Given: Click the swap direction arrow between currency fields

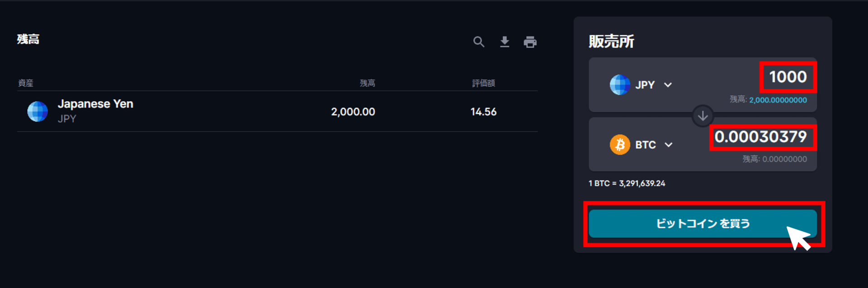Looking at the screenshot, I should coord(703,116).
